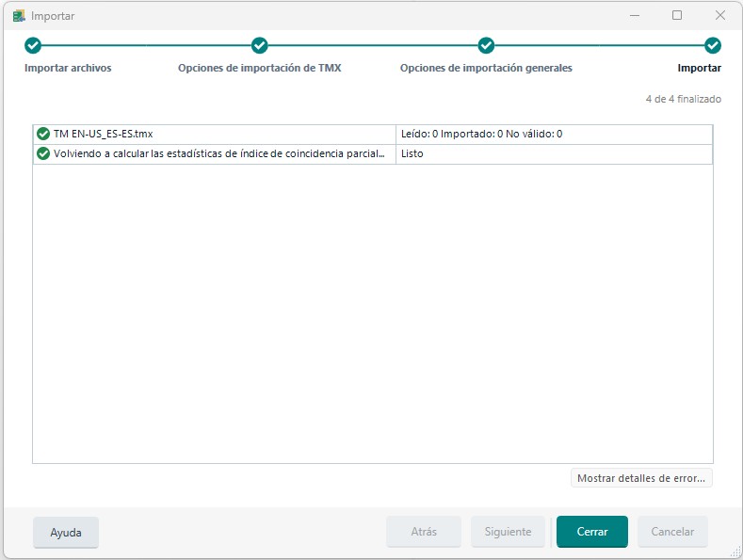Image resolution: width=743 pixels, height=560 pixels.
Task: Minimize the Importar window
Action: 635,15
